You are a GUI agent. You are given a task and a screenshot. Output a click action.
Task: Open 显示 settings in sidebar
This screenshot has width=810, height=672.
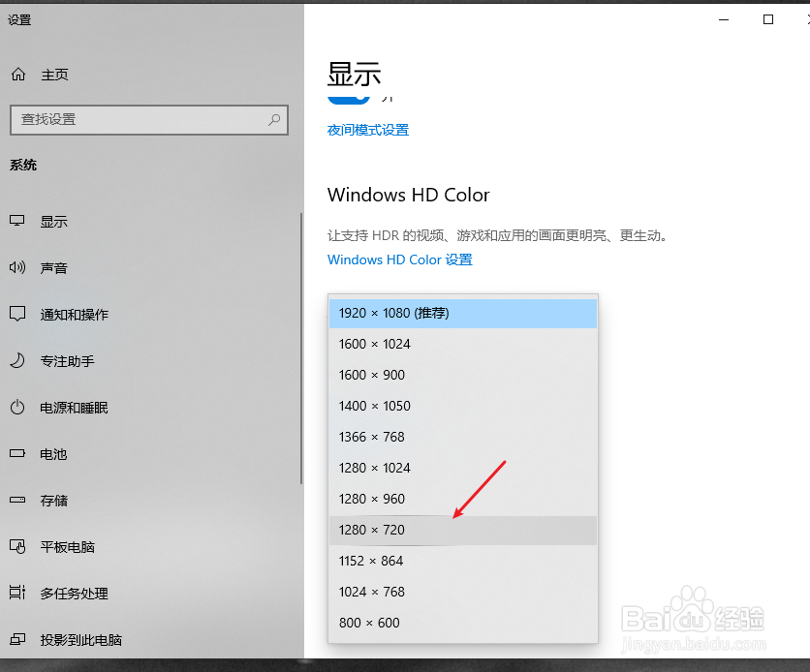pyautogui.click(x=54, y=222)
